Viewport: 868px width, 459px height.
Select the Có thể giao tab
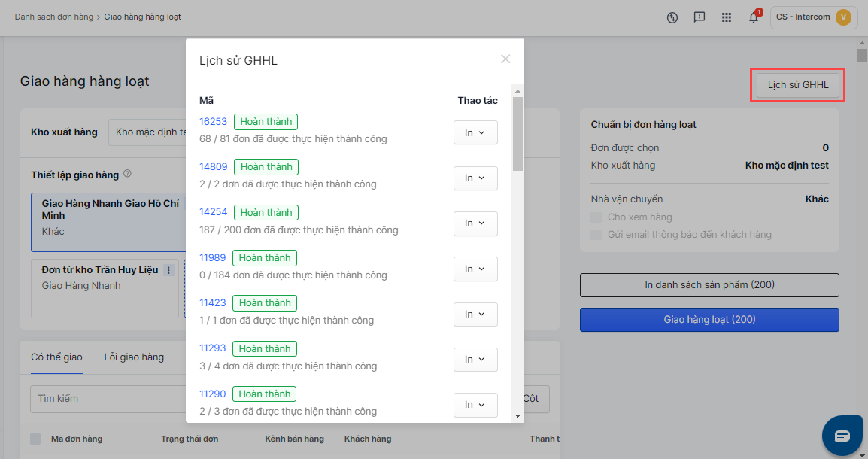56,357
